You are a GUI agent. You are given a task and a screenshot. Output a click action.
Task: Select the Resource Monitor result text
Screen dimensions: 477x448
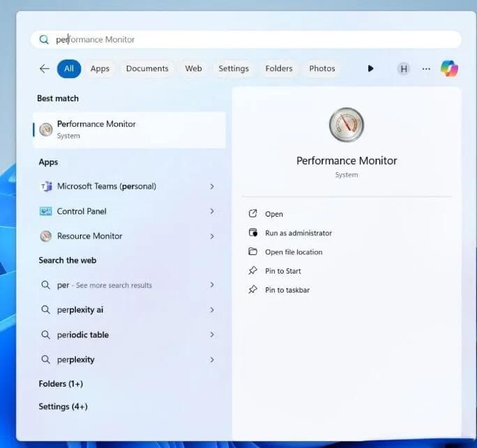[x=90, y=236]
